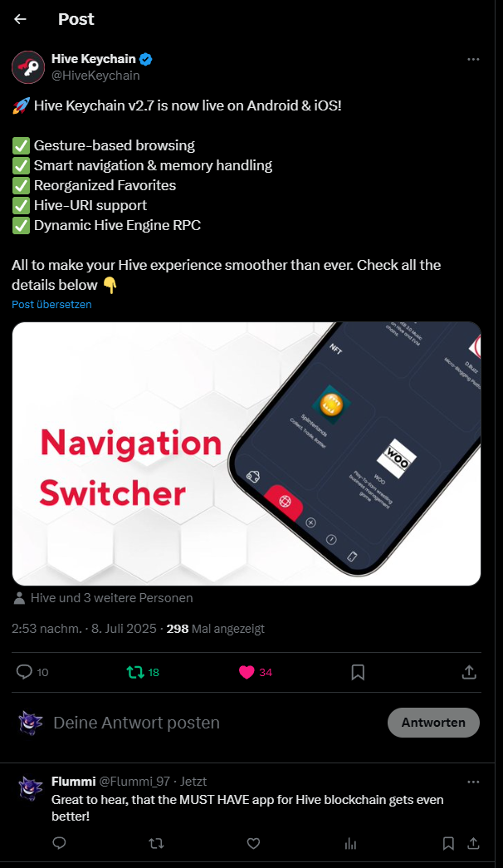Click the 'Deine Antwort posten' reply field
503x868 pixels.
pyautogui.click(x=216, y=723)
